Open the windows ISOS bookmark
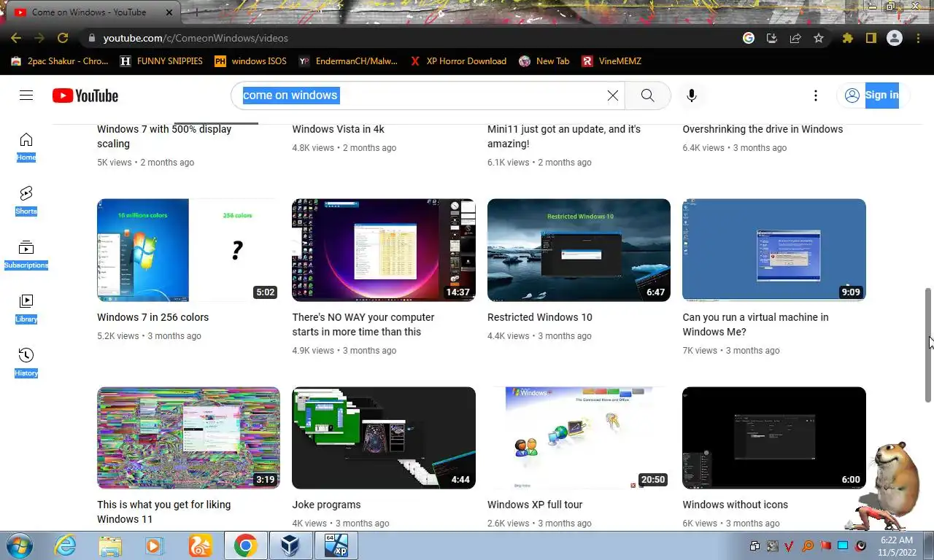This screenshot has width=934, height=560. click(x=250, y=61)
